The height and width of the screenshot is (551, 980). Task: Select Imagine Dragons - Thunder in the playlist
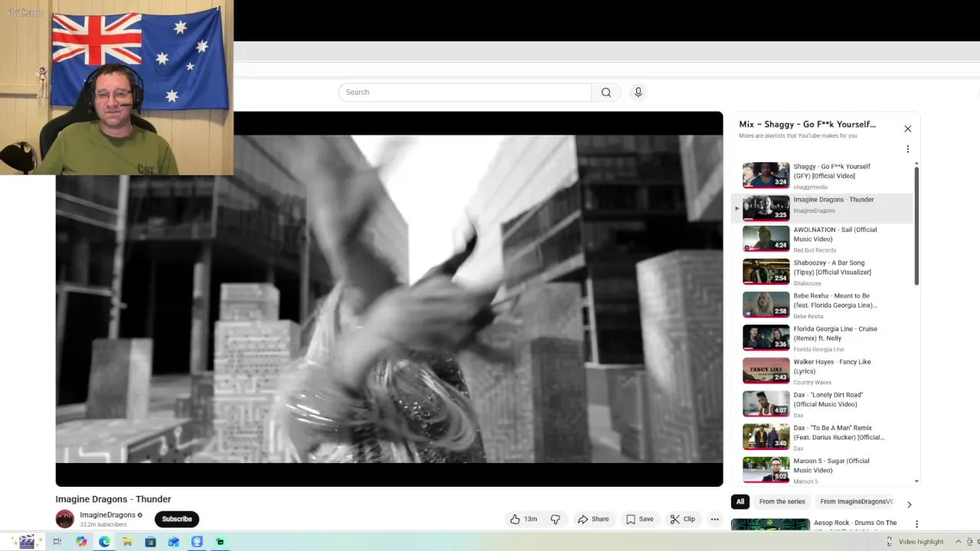coord(823,207)
